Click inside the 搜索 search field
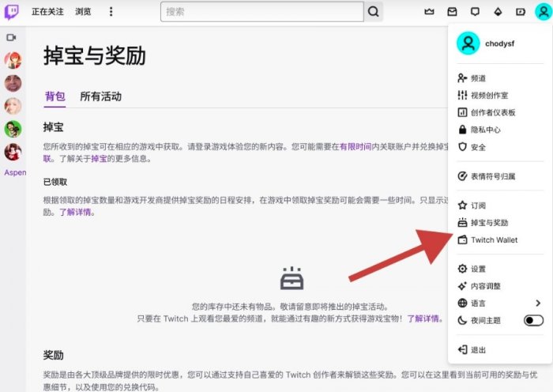Screen dimensions: 553x392 (x=261, y=12)
